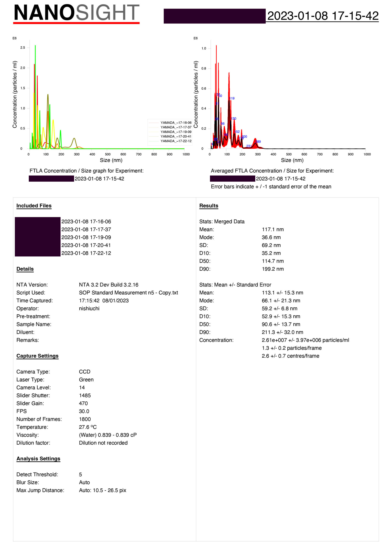Click laser type value 'Green'
Screen dimensions: 392x542
86,379
